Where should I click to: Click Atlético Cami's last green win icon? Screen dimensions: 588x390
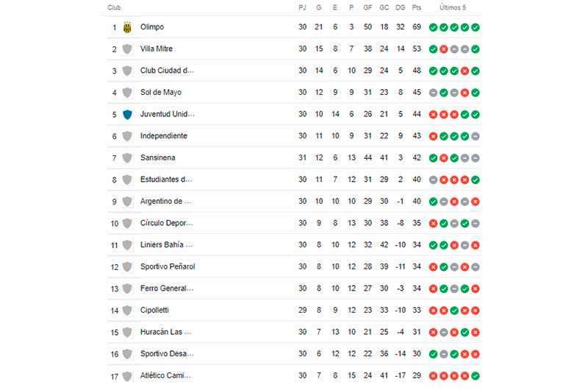(475, 376)
